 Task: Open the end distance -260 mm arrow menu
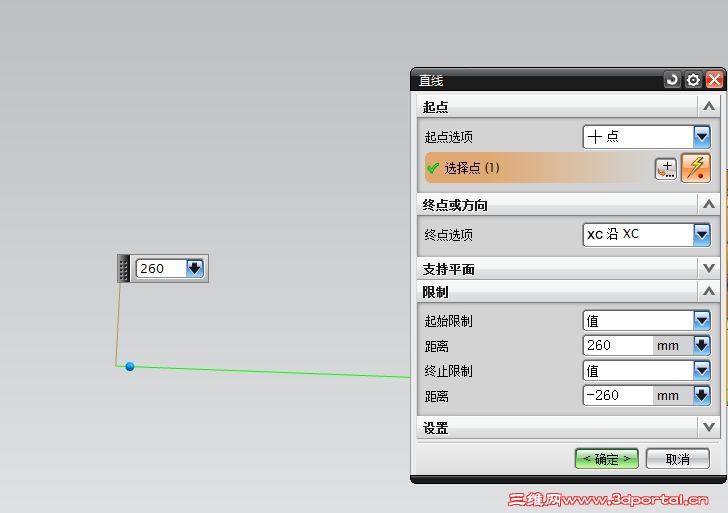pos(702,396)
